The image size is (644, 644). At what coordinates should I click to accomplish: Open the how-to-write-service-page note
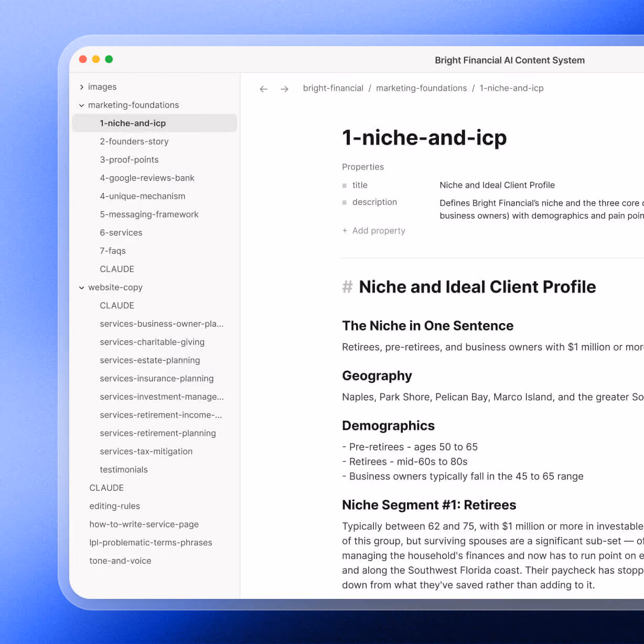point(144,524)
